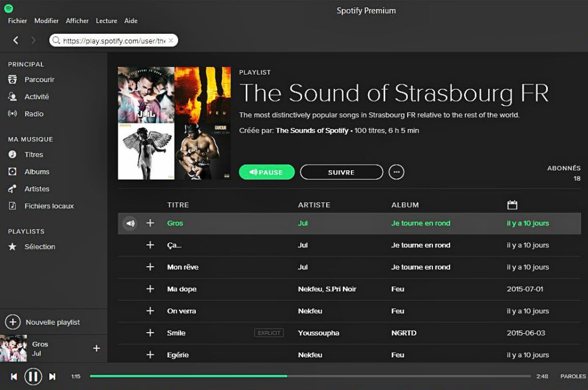Skip to the previous track

[14, 376]
